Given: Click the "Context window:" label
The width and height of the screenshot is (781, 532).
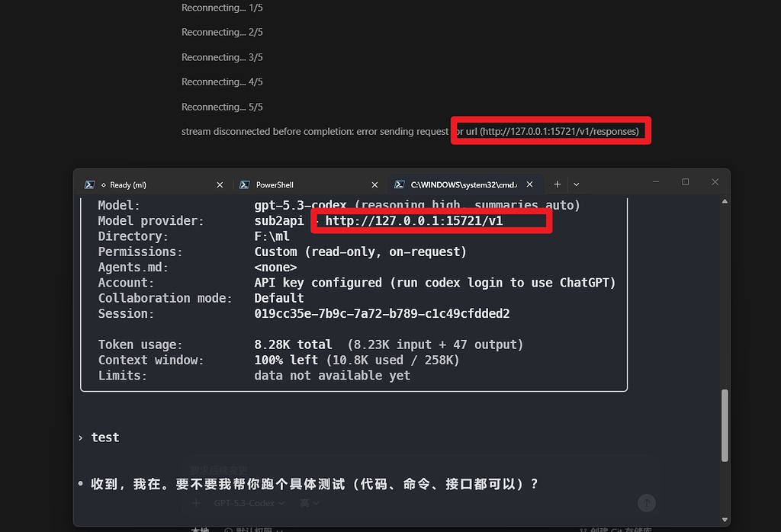Looking at the screenshot, I should point(151,360).
